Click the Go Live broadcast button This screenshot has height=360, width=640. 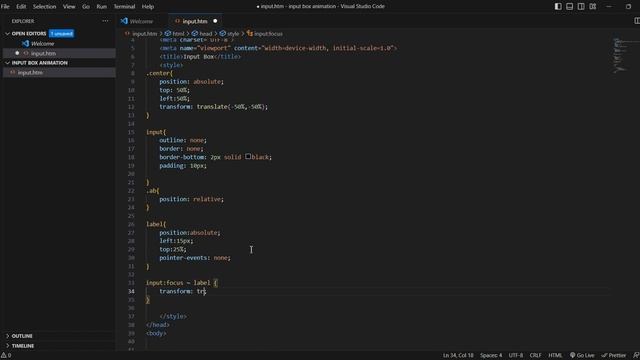582,355
